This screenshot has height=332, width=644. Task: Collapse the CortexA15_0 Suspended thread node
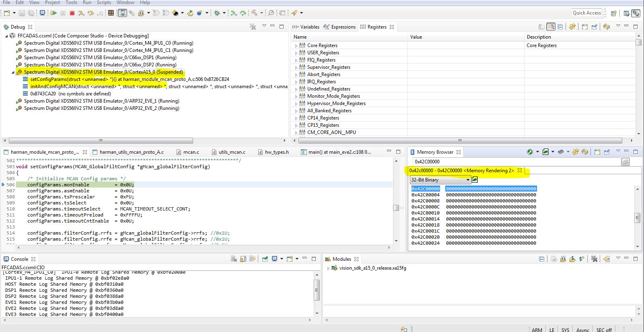point(13,72)
